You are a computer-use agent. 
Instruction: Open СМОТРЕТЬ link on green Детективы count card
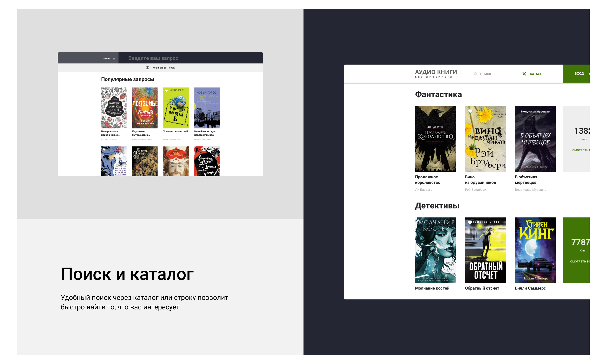pos(579,262)
